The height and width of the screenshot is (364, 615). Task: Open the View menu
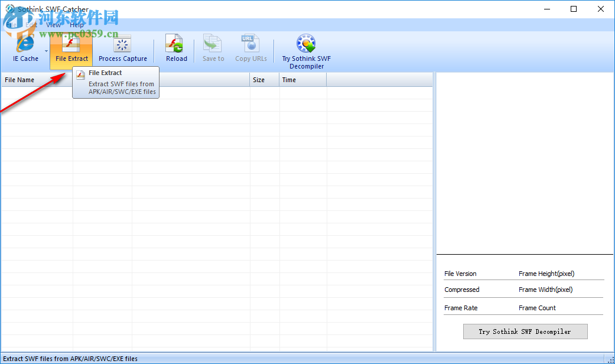53,24
